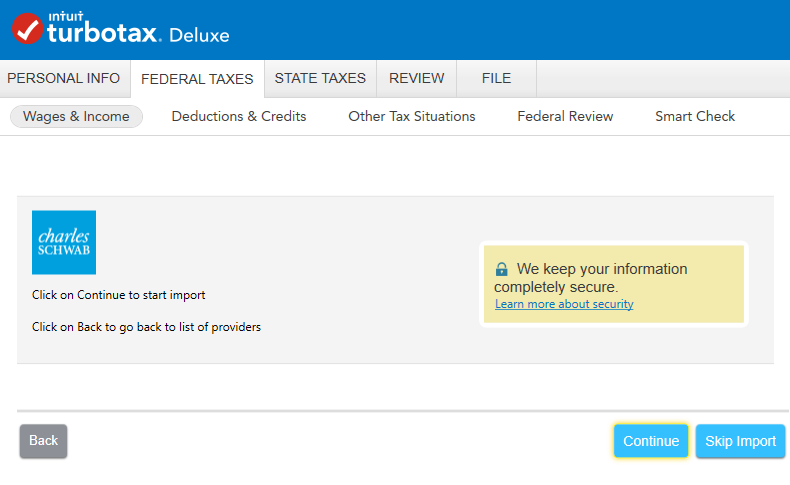
Task: Click the TurboTax checkmark logo icon
Action: 27,28
